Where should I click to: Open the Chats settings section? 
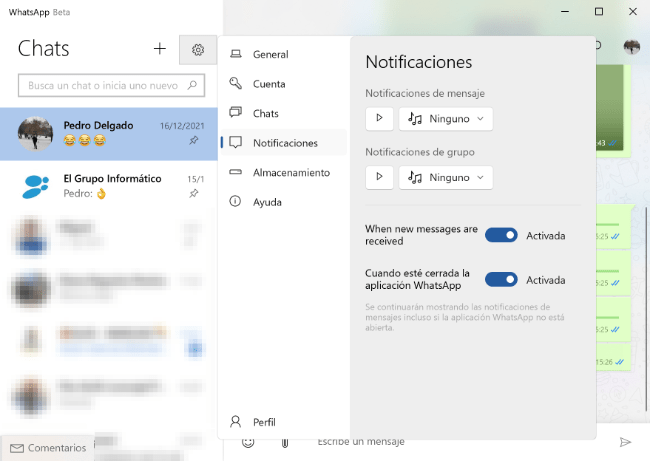coord(284,113)
